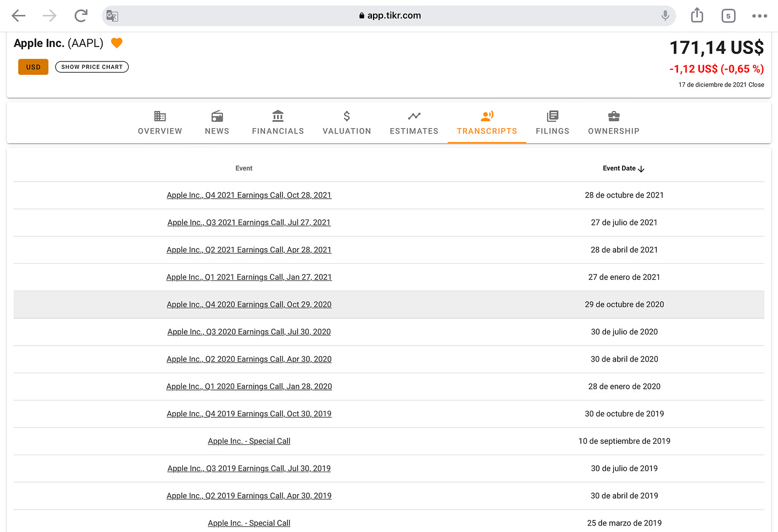Click the app.tikr.com address bar
778x532 pixels.
(389, 16)
